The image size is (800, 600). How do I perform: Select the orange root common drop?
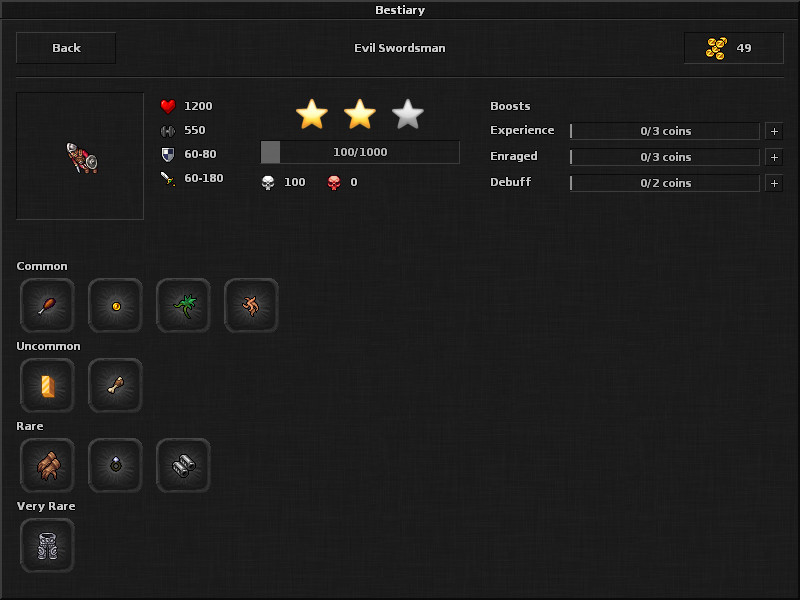tap(251, 306)
